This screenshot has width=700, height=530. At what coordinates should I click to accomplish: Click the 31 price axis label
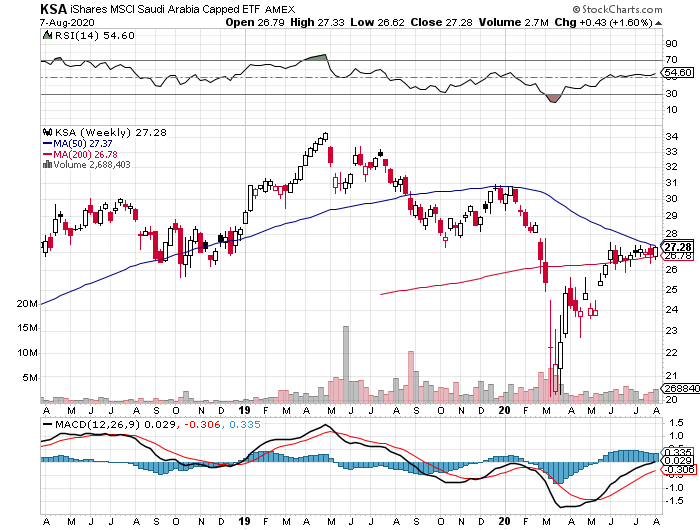(x=671, y=183)
